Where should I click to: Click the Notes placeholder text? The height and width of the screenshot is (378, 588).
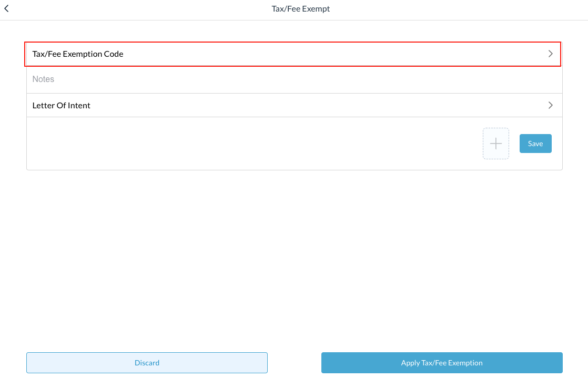point(44,79)
